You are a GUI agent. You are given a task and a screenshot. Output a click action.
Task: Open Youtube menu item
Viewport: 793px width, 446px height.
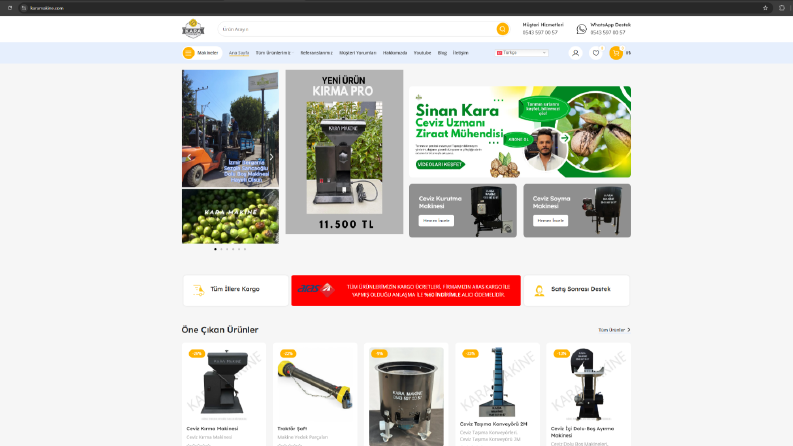(x=422, y=53)
